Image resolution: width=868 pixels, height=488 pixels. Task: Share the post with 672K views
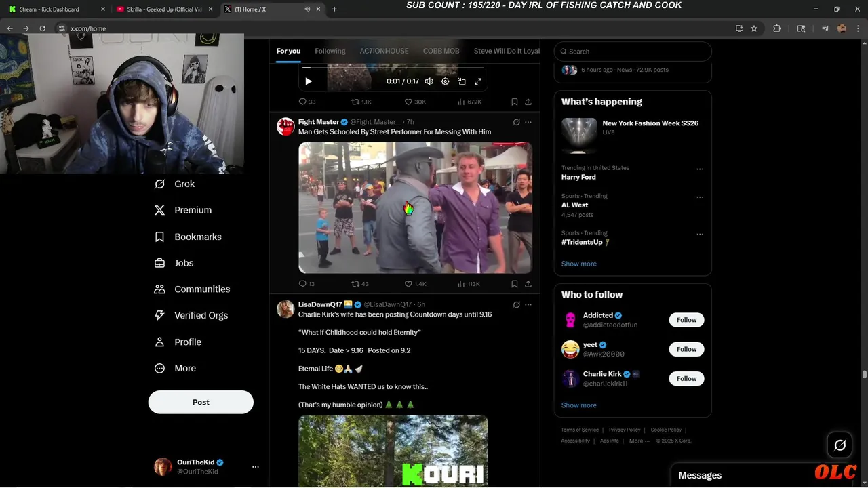[528, 102]
